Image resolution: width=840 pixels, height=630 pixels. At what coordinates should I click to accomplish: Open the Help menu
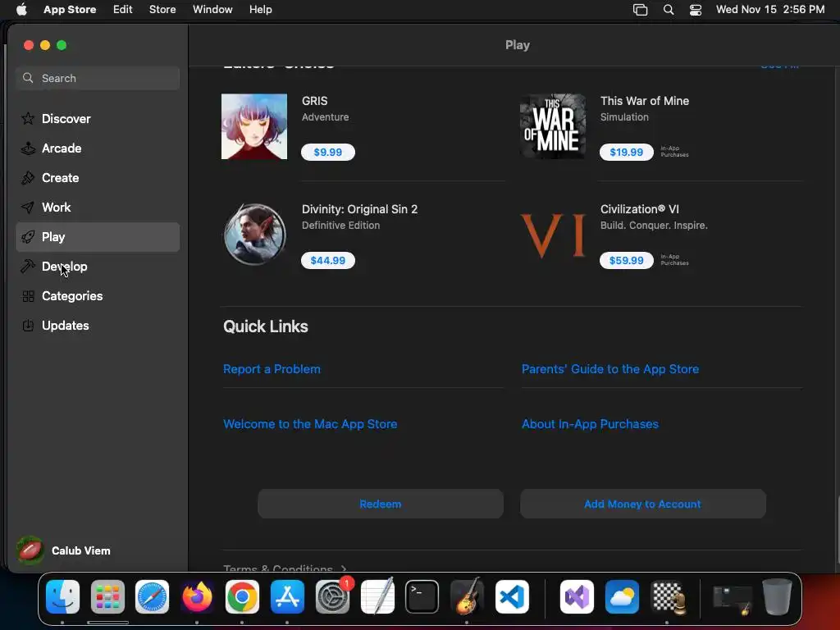(260, 10)
